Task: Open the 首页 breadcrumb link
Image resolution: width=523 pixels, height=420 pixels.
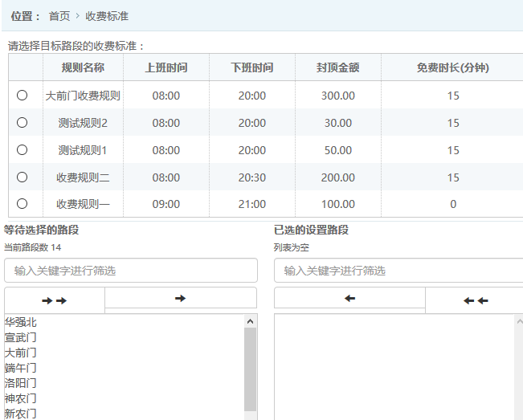Action: pyautogui.click(x=59, y=16)
